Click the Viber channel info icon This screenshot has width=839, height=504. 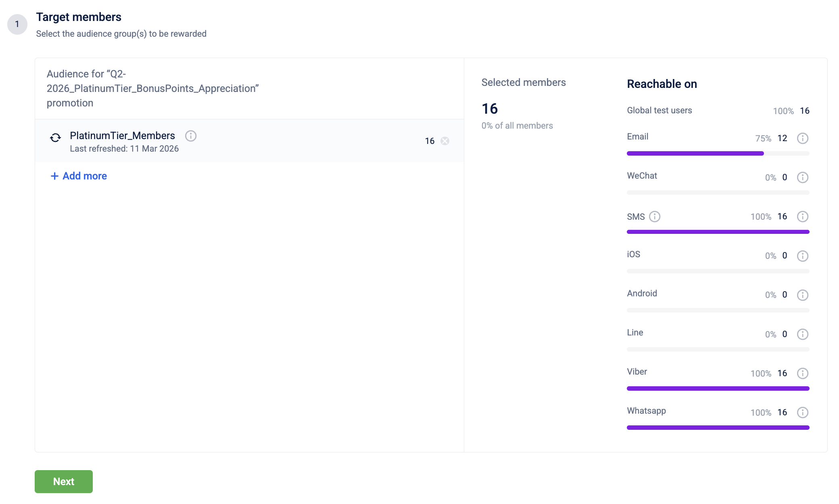point(802,373)
